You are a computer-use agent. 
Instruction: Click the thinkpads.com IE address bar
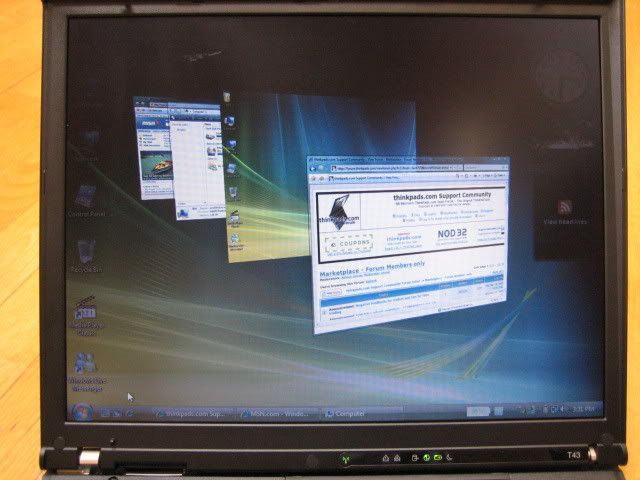392,167
